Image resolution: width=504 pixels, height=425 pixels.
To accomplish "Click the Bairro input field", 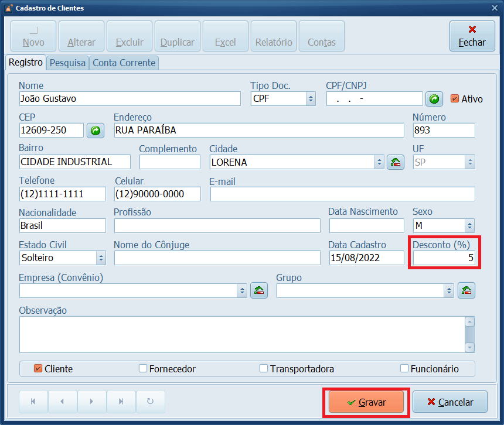I will [75, 162].
